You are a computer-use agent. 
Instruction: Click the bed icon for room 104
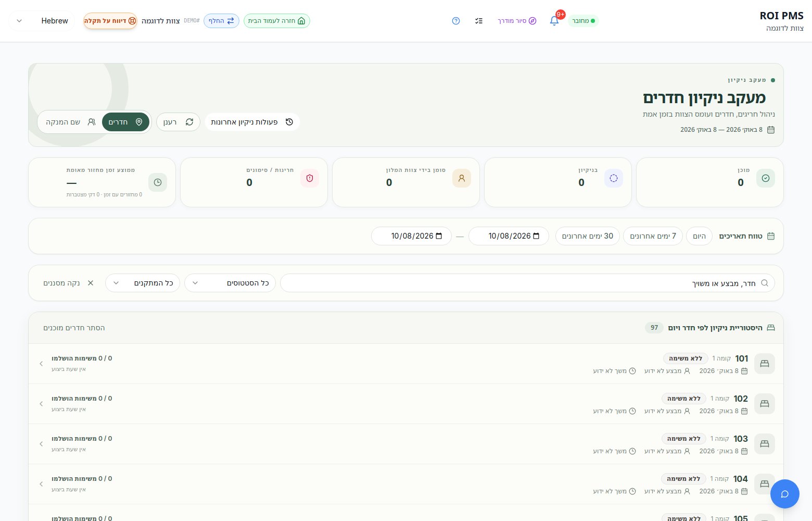point(765,484)
